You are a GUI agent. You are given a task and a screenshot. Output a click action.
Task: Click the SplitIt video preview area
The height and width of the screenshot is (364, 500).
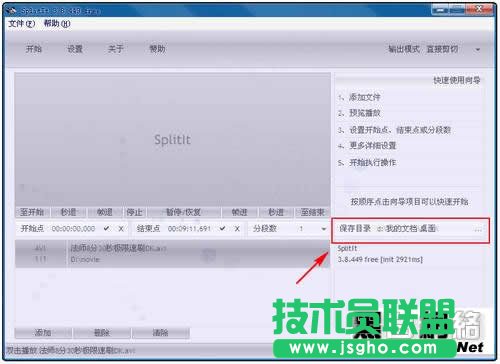[172, 139]
